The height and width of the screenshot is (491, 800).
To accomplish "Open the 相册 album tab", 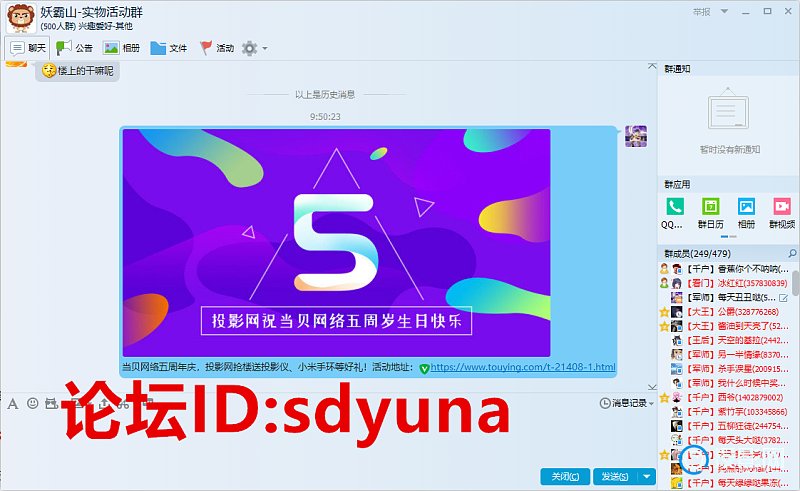I will (121, 48).
